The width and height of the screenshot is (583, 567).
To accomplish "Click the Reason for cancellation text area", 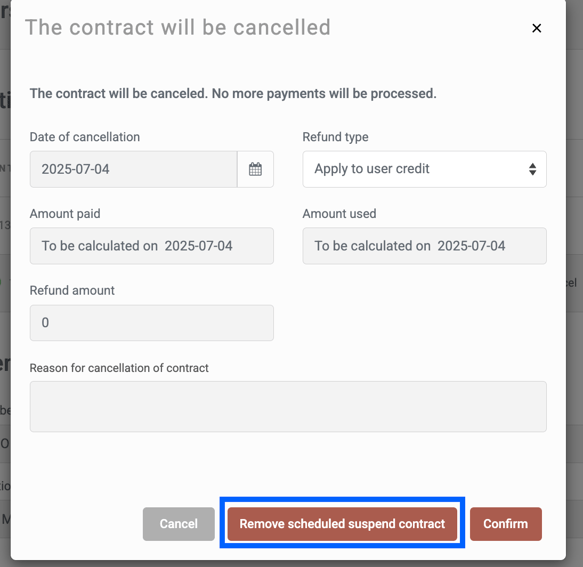I will click(x=288, y=406).
